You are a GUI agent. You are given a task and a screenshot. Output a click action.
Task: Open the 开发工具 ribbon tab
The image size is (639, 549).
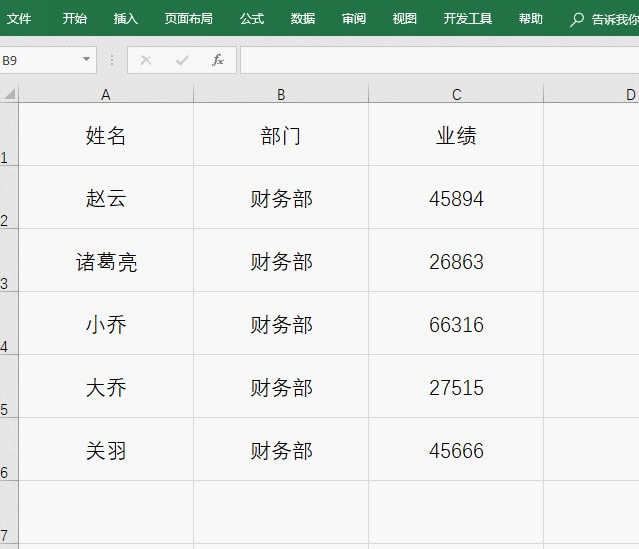click(468, 19)
